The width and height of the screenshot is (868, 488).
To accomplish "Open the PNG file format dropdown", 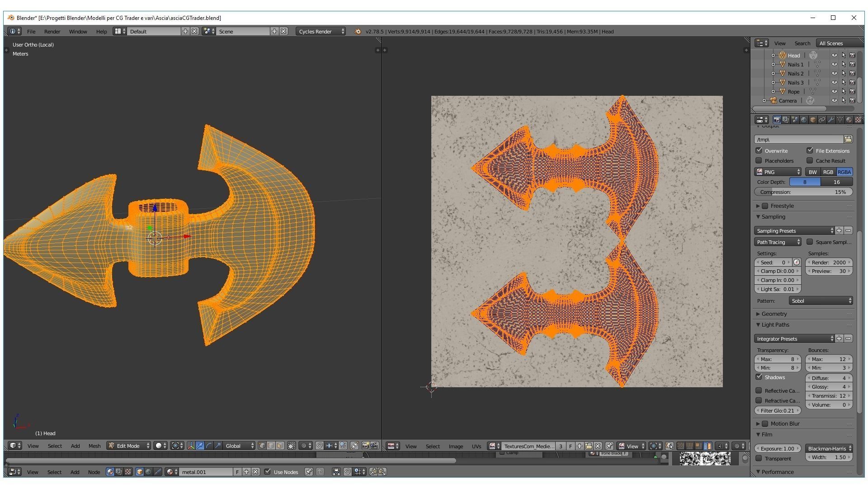I will coord(778,172).
